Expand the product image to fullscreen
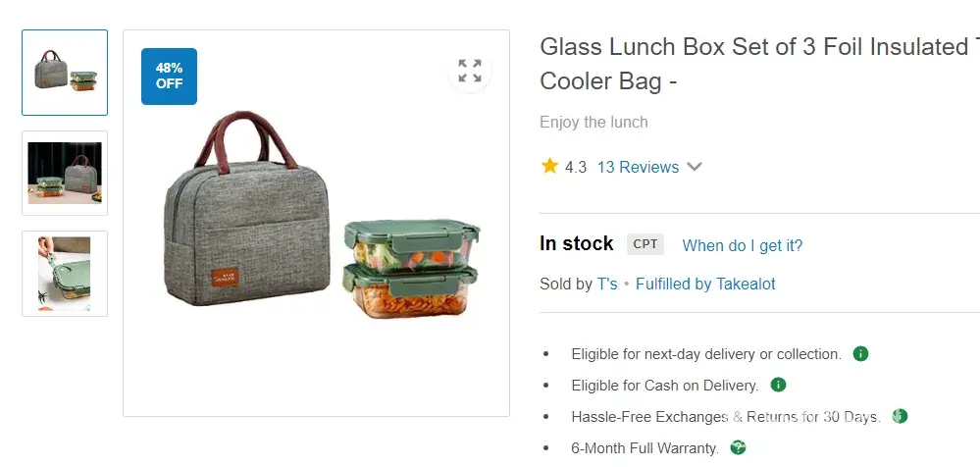Viewport: 980px width, 467px height. pos(470,71)
